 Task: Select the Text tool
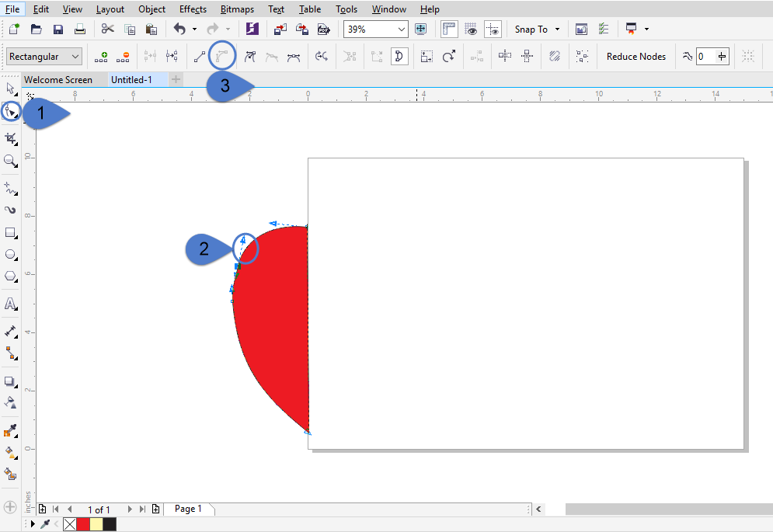10,303
